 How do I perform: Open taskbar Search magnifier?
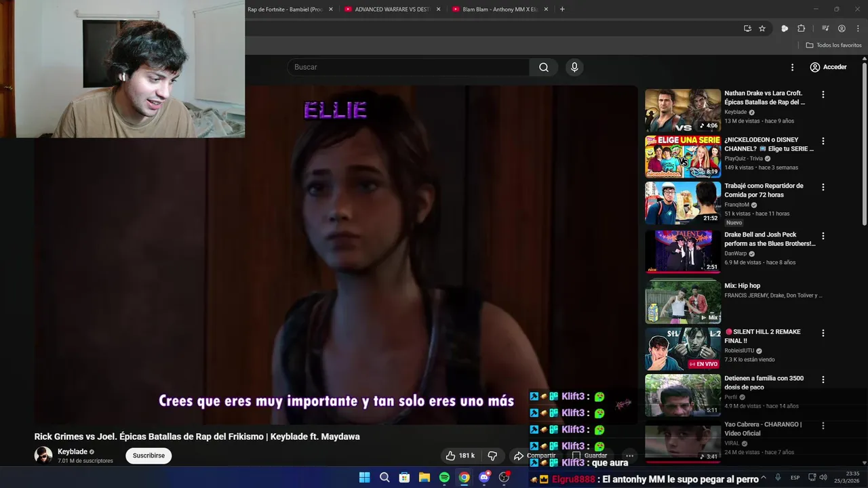(x=384, y=477)
